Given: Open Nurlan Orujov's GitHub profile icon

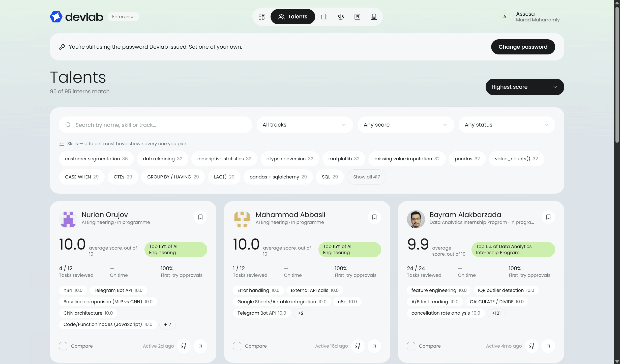Looking at the screenshot, I should point(184,346).
